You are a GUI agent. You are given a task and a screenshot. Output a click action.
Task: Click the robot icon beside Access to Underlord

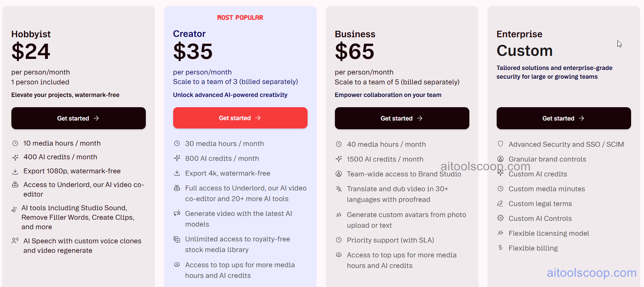pos(15,184)
